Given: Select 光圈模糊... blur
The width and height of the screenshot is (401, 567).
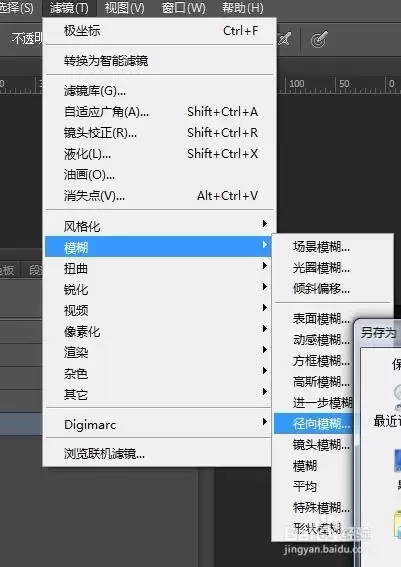Looking at the screenshot, I should [333, 268].
